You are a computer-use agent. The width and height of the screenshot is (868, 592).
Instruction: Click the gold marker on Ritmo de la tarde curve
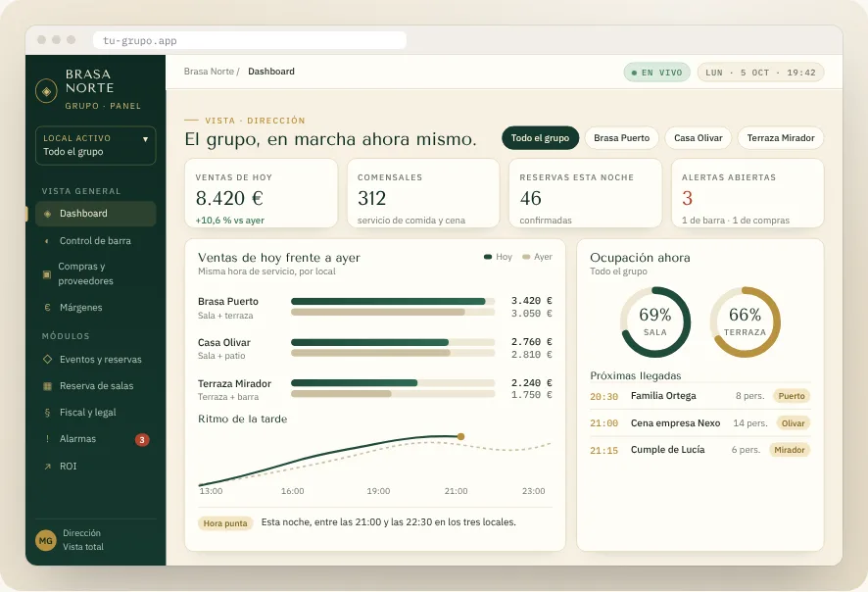[460, 437]
